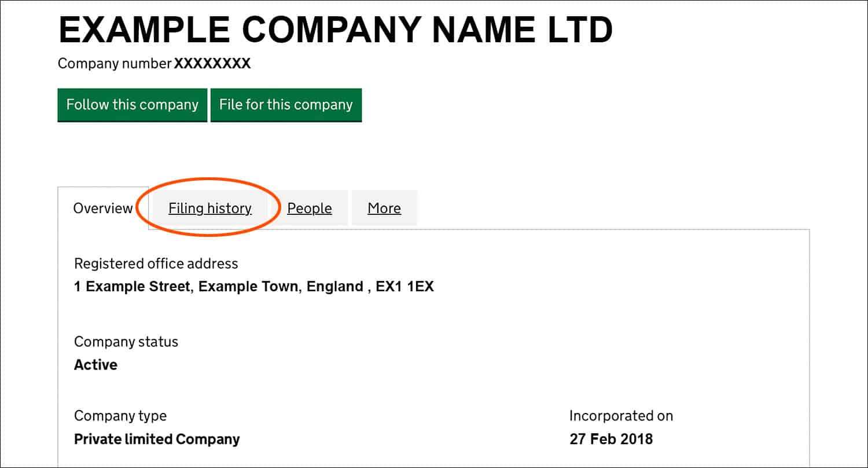Open the More tab
Viewport: 868px width, 468px height.
(384, 209)
